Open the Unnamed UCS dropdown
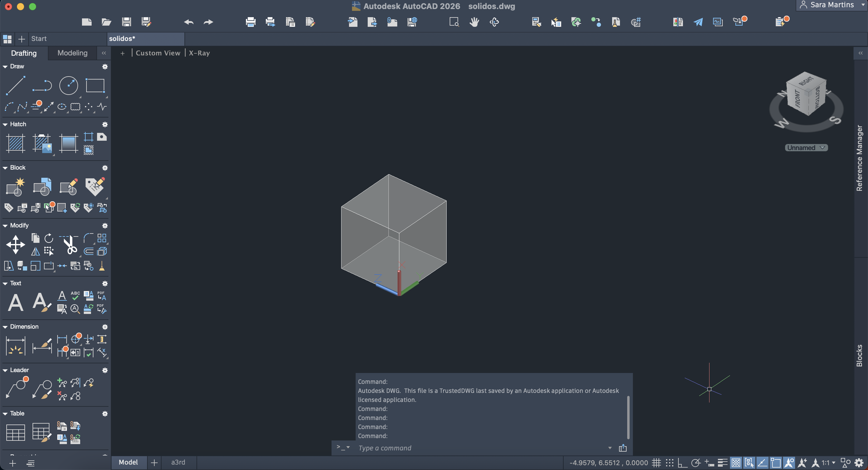The image size is (868, 470). (x=806, y=148)
